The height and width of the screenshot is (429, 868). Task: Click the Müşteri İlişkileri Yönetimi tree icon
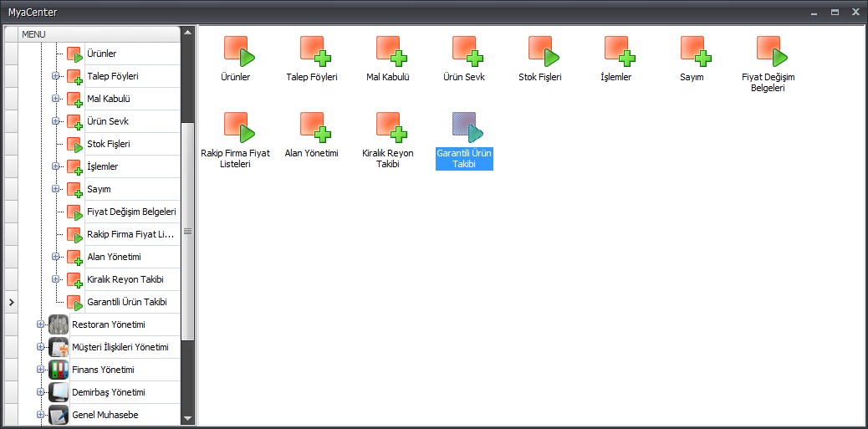coord(59,347)
